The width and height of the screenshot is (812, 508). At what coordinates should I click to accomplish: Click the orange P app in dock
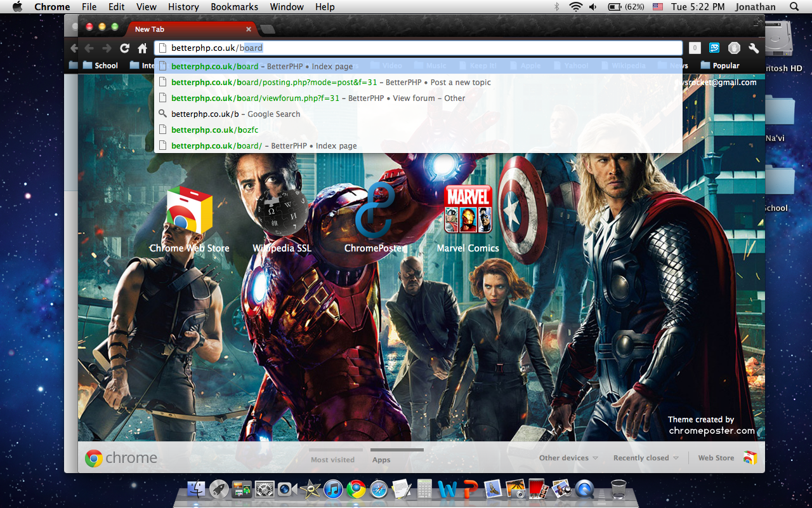470,489
